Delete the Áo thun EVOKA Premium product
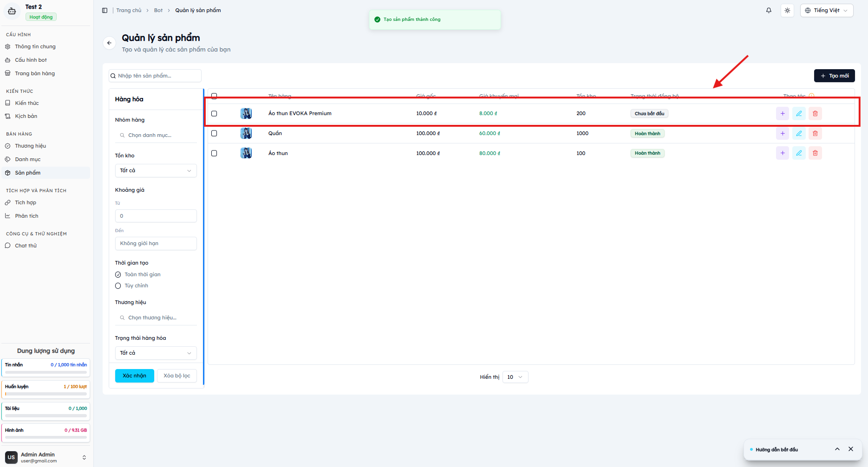 (x=815, y=113)
